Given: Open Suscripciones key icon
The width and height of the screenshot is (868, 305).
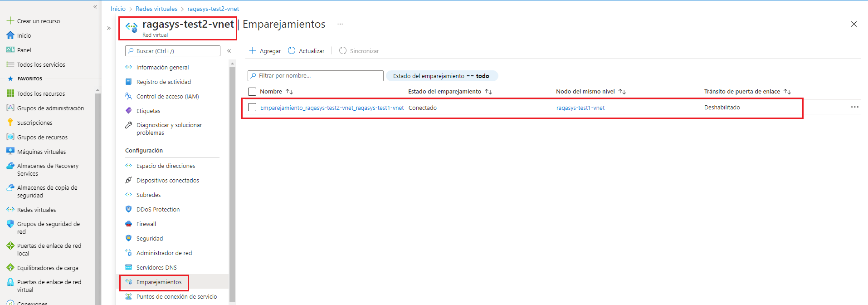Looking at the screenshot, I should [10, 123].
